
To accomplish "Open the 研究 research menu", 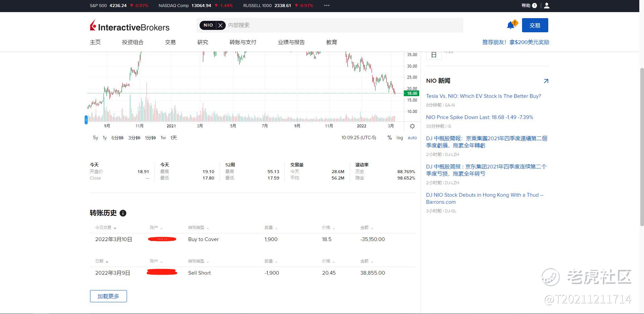I will [x=203, y=42].
